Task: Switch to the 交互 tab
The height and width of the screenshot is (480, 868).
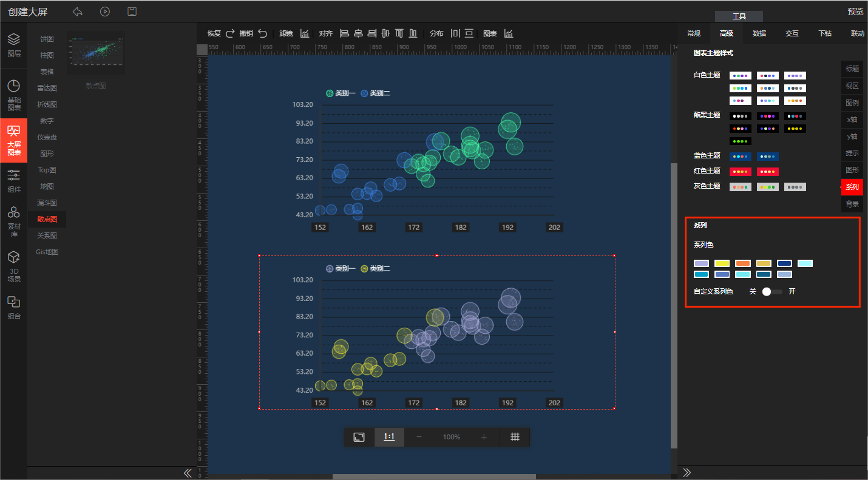Action: point(792,34)
